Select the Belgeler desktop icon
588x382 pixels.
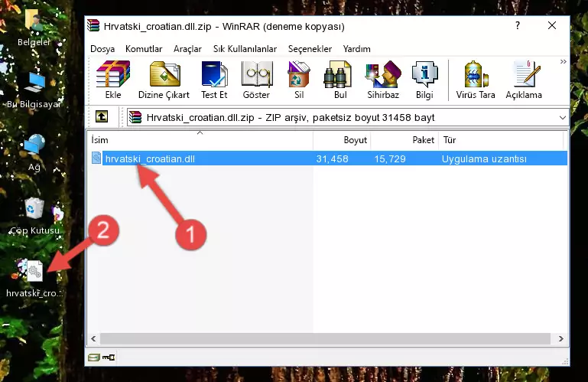coord(34,28)
